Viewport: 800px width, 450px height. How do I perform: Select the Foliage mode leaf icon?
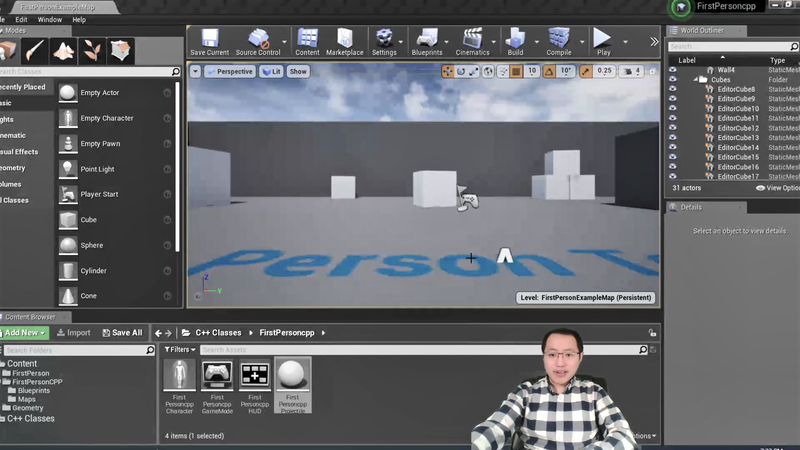point(92,51)
